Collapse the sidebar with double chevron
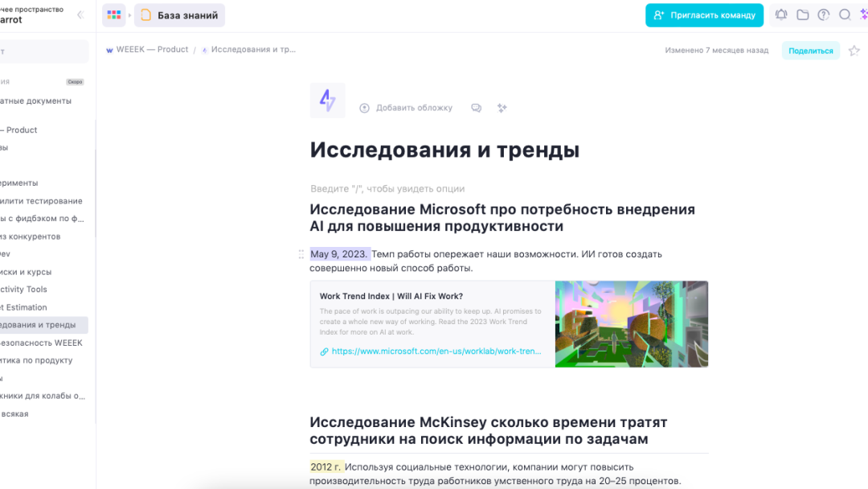 click(80, 14)
